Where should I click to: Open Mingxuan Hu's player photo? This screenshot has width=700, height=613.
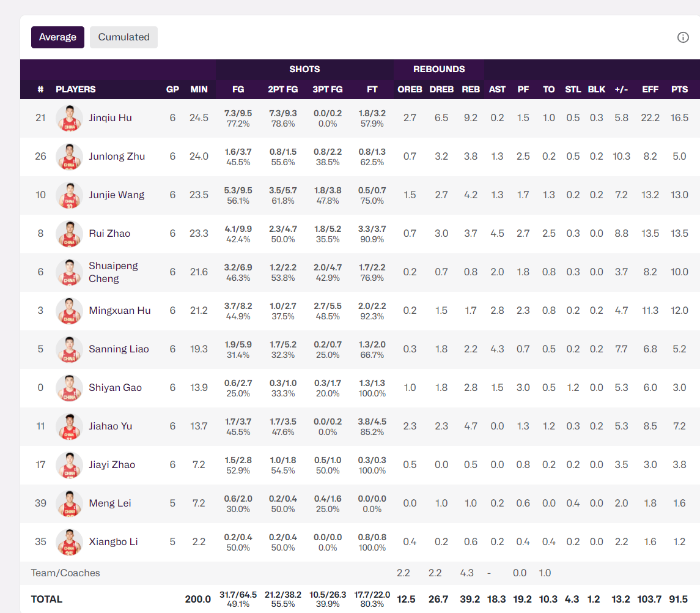(x=69, y=311)
